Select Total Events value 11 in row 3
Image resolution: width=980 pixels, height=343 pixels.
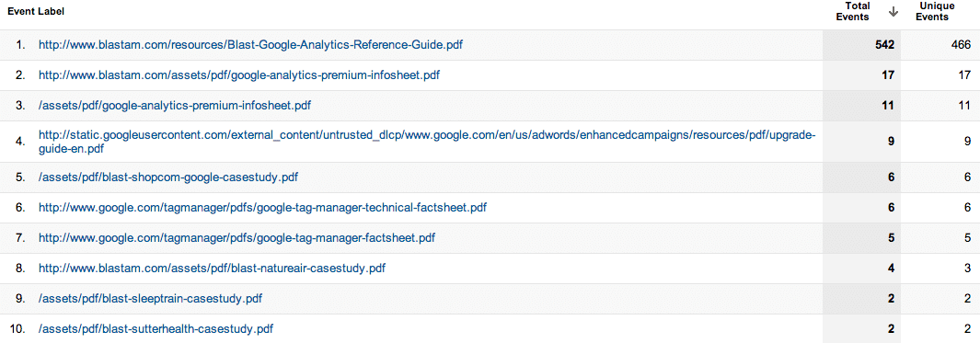point(888,106)
